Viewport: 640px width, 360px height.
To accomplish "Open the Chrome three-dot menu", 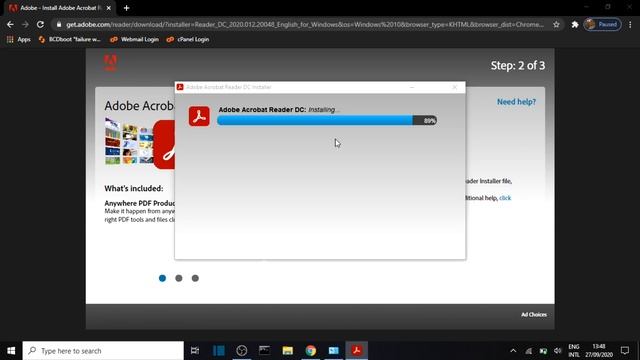I will (630, 24).
